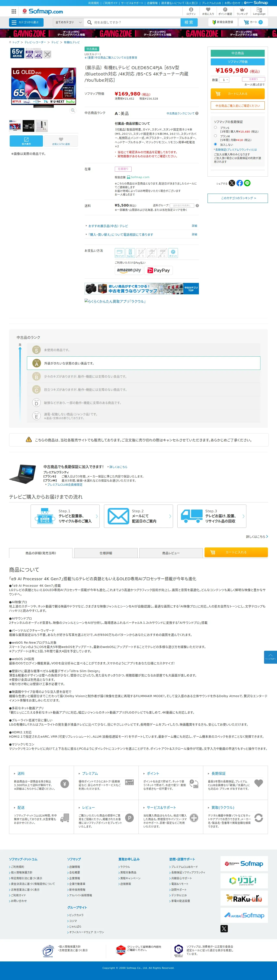The image size is (277, 980).
Task: Select プランM 5年間 warranty radio
Action: pyautogui.click(x=215, y=136)
